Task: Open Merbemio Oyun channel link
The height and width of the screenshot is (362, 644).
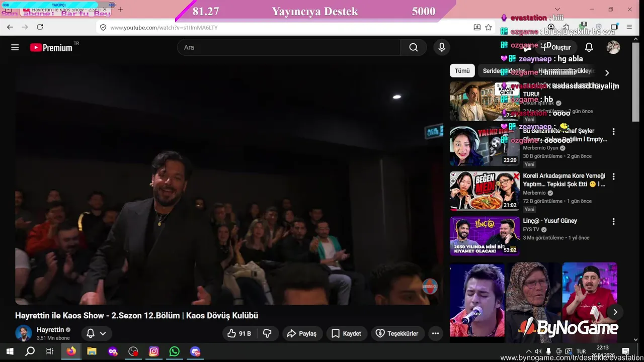Action: tap(540, 148)
